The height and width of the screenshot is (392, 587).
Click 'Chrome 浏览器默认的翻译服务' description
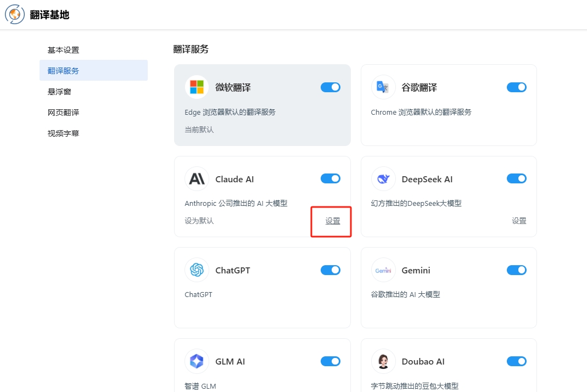coord(421,113)
